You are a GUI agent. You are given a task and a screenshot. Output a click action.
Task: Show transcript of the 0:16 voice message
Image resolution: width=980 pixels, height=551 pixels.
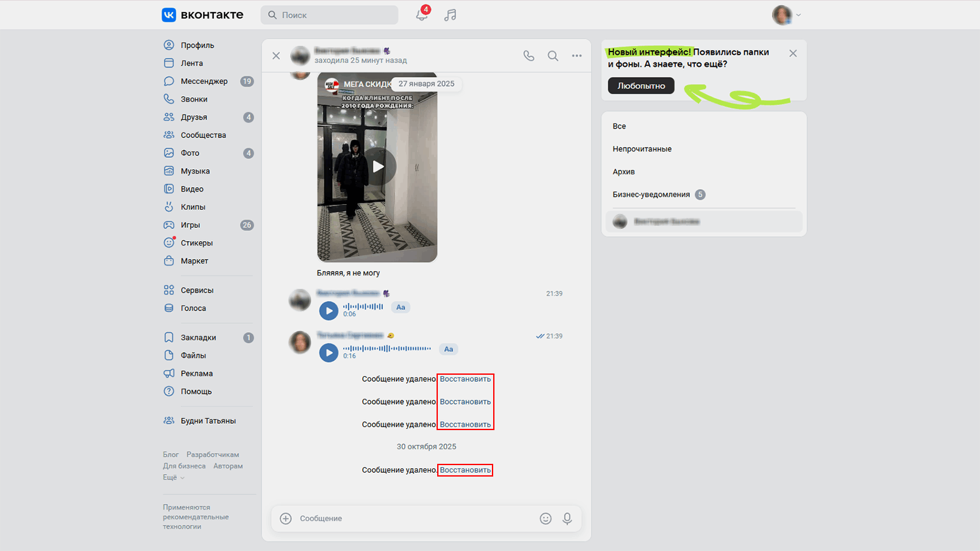coord(449,349)
